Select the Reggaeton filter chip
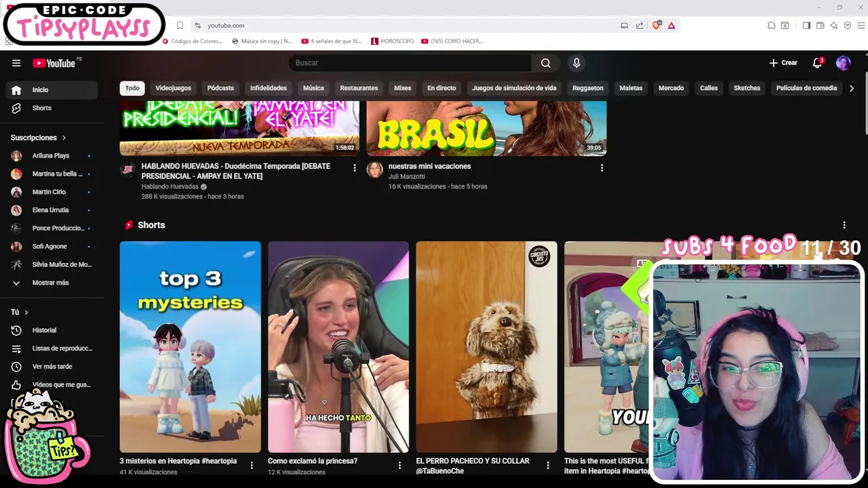 [x=588, y=88]
